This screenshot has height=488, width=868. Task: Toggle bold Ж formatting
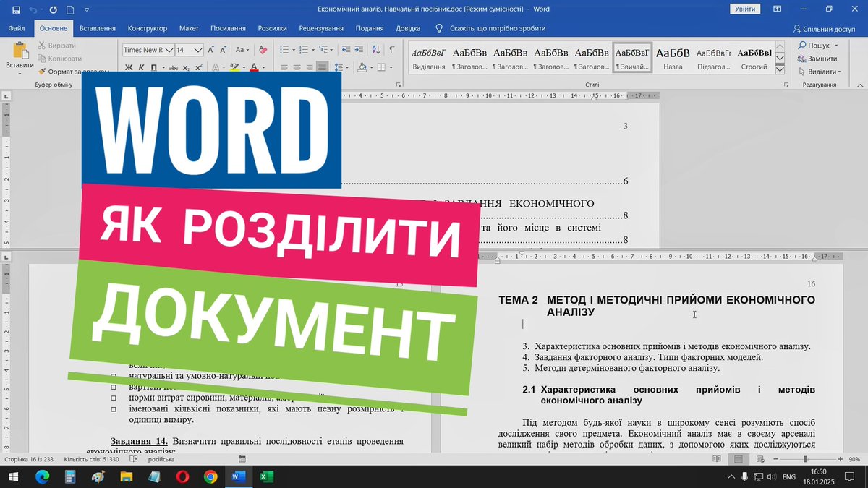(x=129, y=67)
